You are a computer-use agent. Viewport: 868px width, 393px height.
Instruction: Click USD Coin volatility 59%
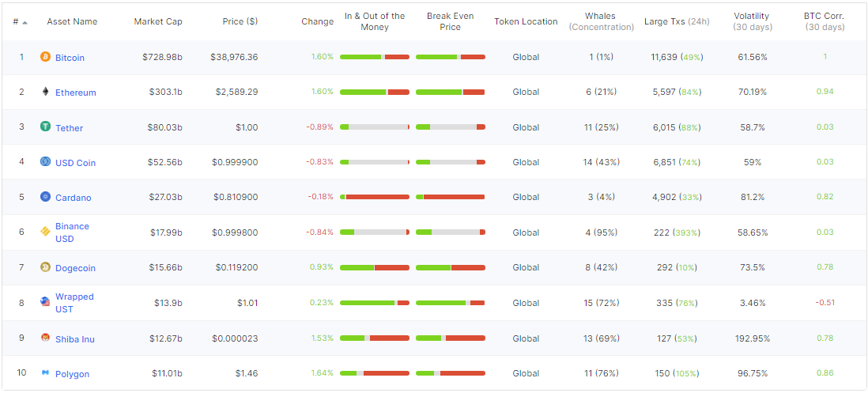coord(752,162)
